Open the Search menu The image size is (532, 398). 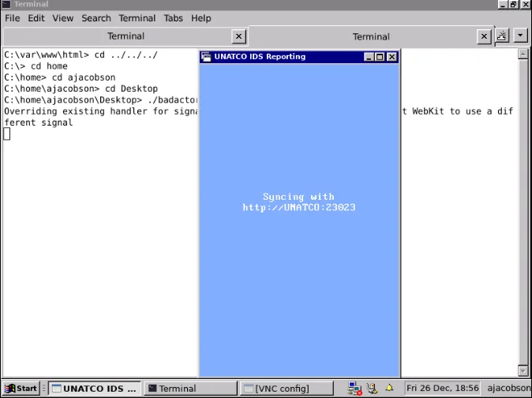[96, 18]
